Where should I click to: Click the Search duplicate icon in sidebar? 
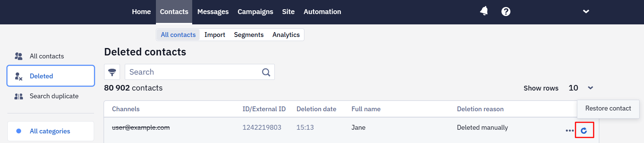click(19, 96)
